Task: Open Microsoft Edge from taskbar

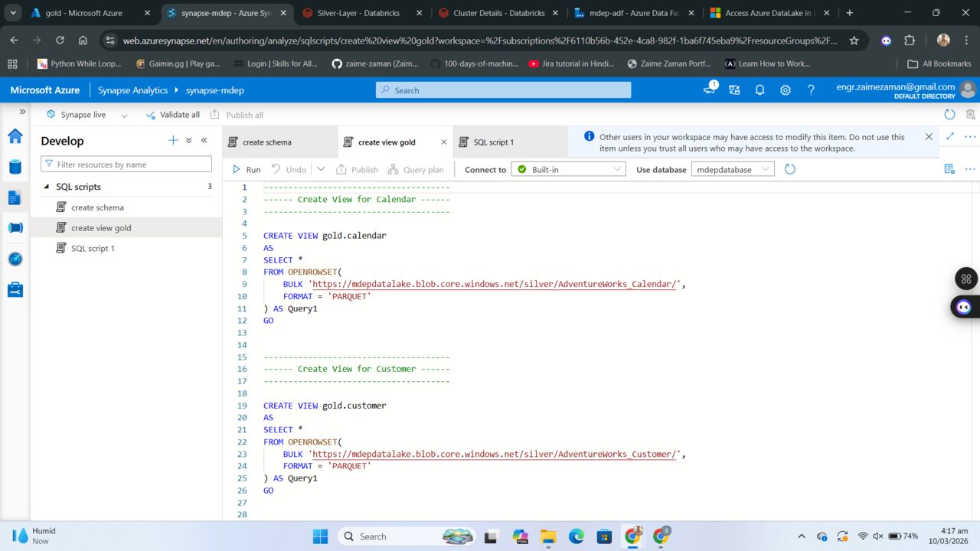Action: pyautogui.click(x=577, y=536)
